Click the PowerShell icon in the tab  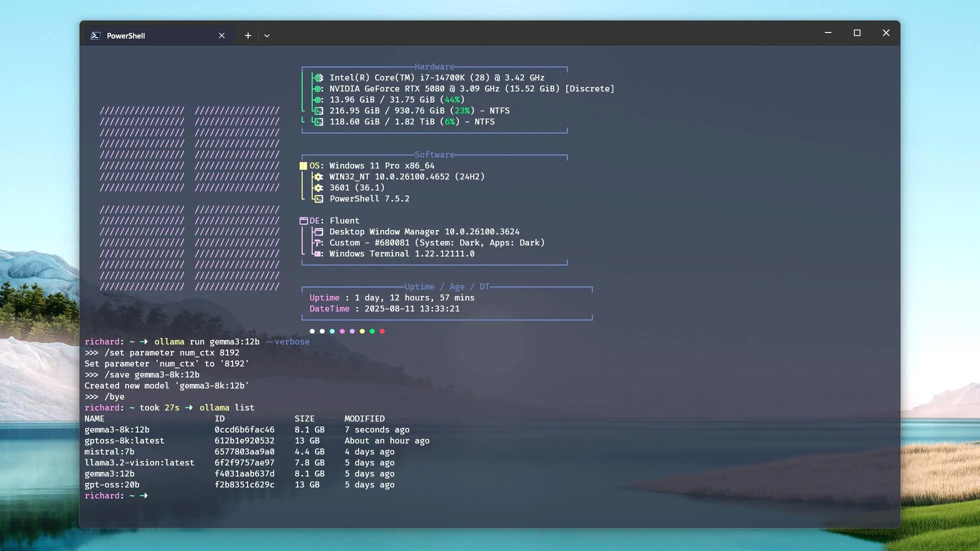tap(96, 35)
